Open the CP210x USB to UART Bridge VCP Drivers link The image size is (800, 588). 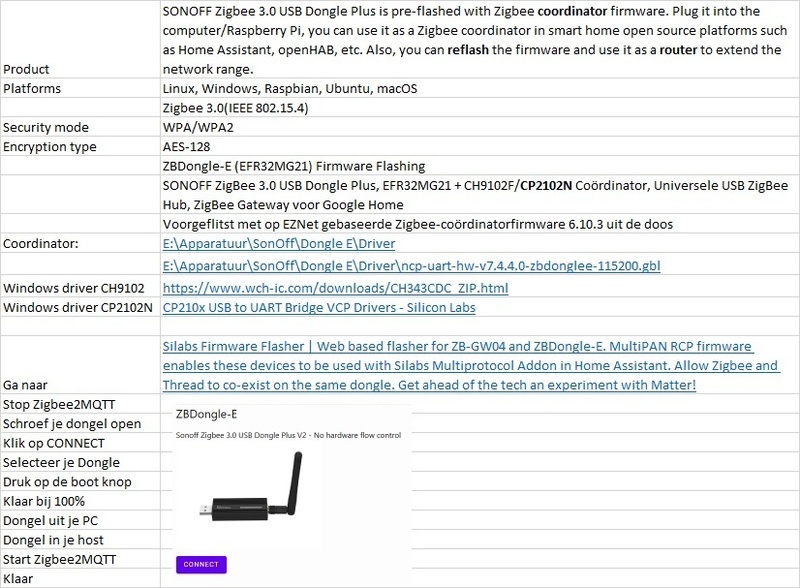(319, 307)
